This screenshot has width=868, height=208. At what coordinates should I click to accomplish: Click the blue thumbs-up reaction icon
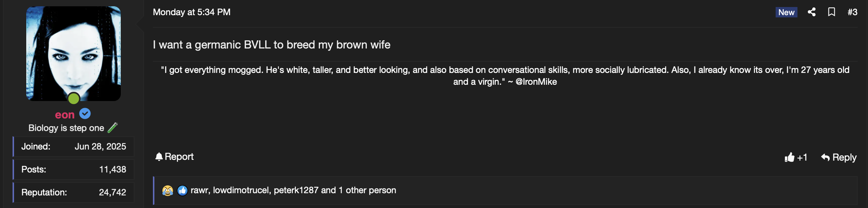182,191
